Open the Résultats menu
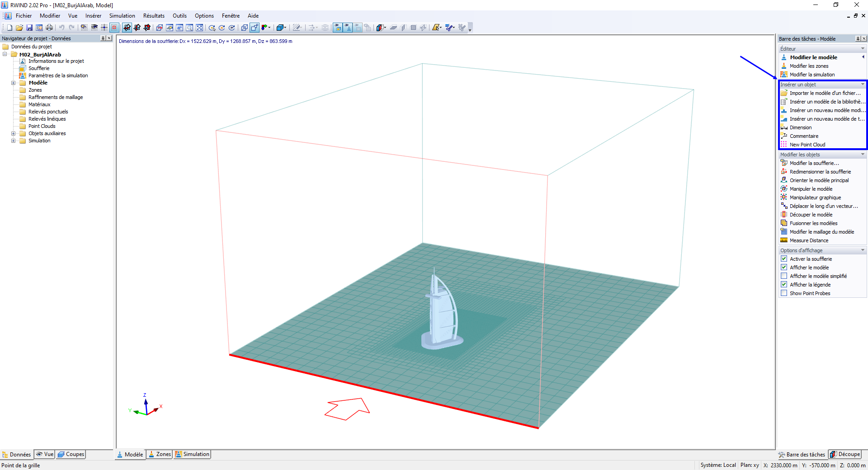The width and height of the screenshot is (868, 470). pos(154,16)
